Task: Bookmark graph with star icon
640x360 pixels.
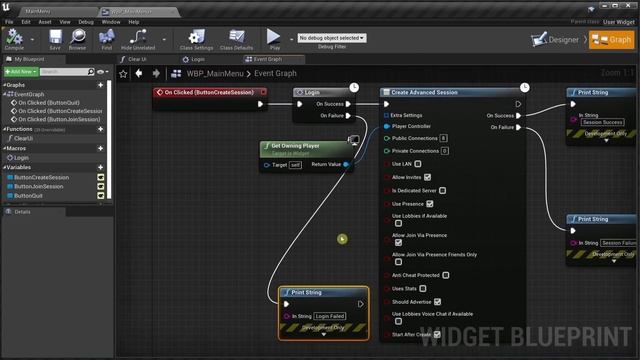Action: [x=123, y=74]
